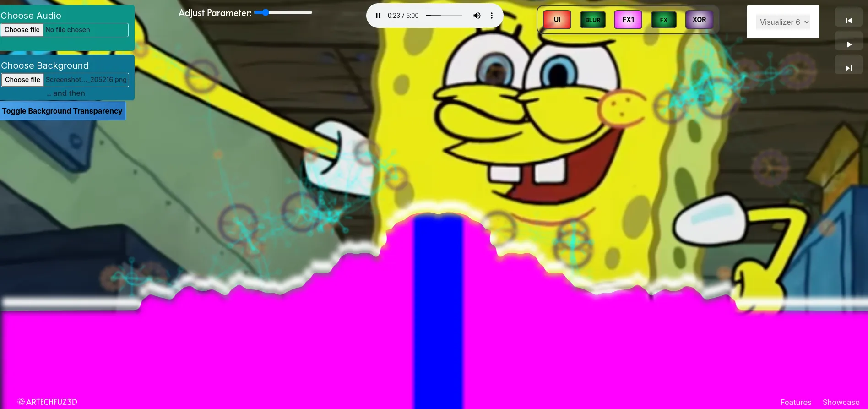868x409 pixels.
Task: Click the 0:23 / 5:00 time display
Action: pyautogui.click(x=403, y=16)
